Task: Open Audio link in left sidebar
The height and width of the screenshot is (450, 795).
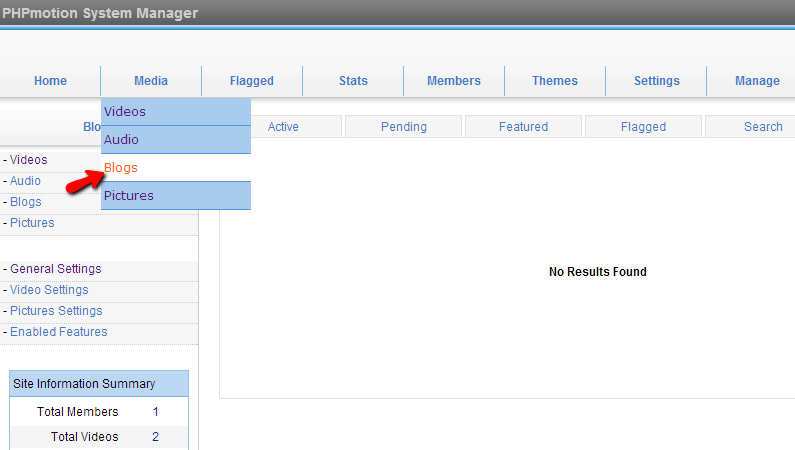Action: pos(25,181)
